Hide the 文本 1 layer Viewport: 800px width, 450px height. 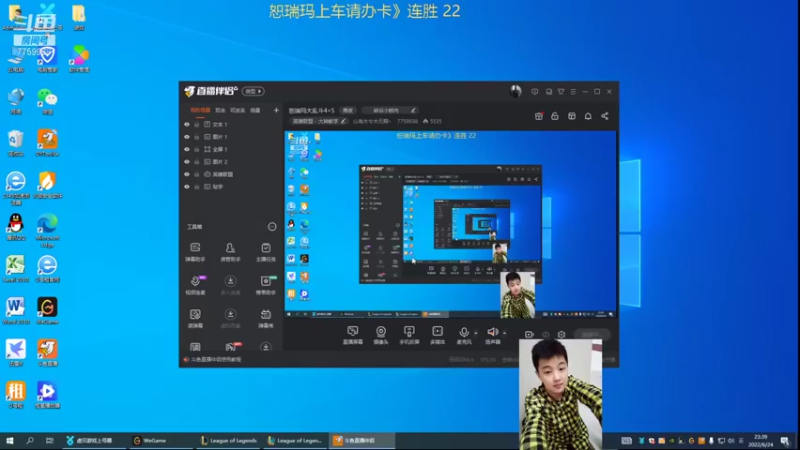point(187,124)
